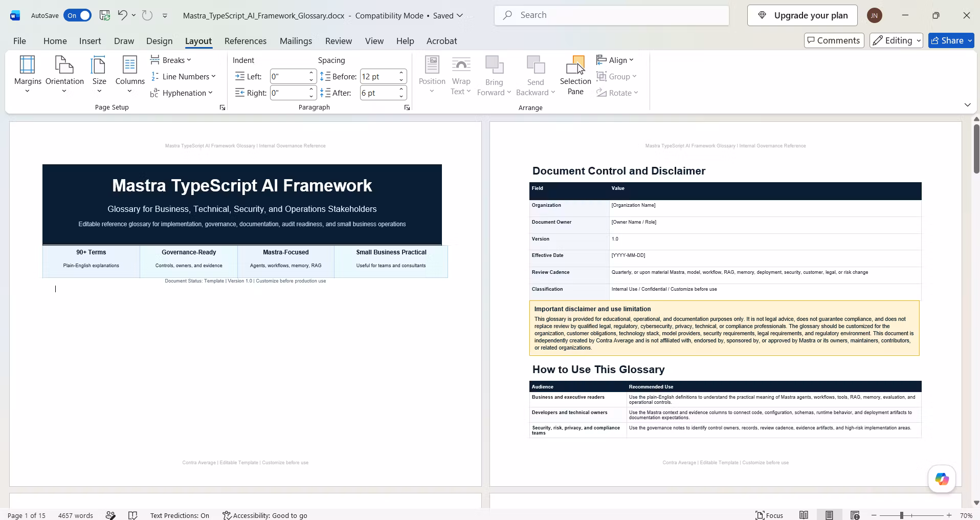Switch to Web Layout view
Viewport: 980px width, 520px height.
click(x=855, y=515)
